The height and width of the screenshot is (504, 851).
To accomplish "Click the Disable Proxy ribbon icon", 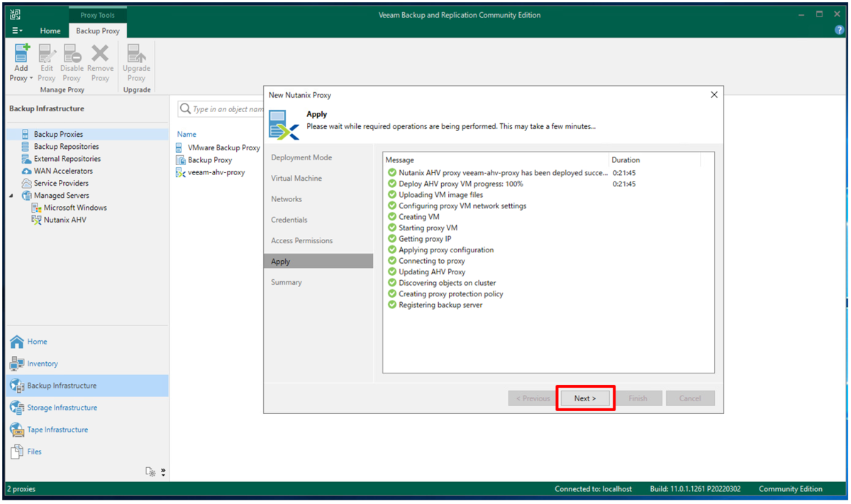I will [x=72, y=53].
